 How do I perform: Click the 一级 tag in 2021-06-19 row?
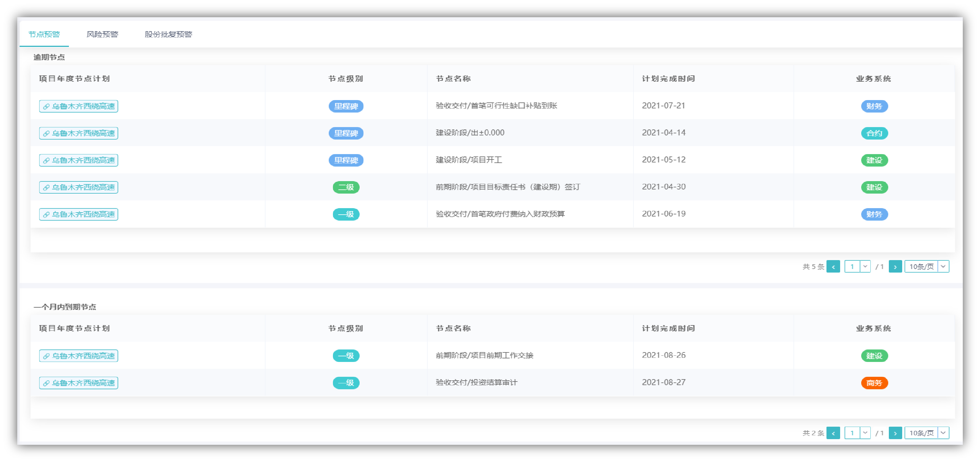346,214
